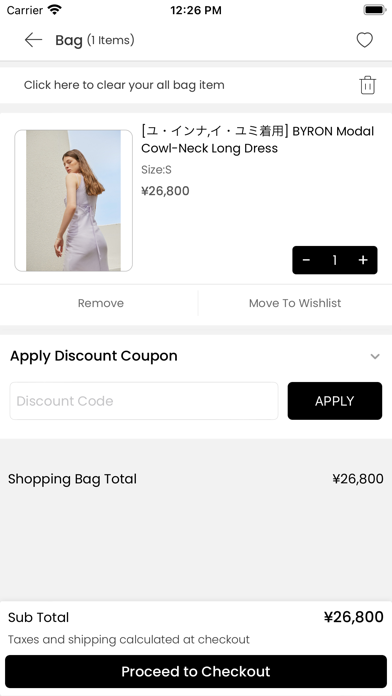The height and width of the screenshot is (696, 392).
Task: Click the APPLY coupon button
Action: pos(335,401)
